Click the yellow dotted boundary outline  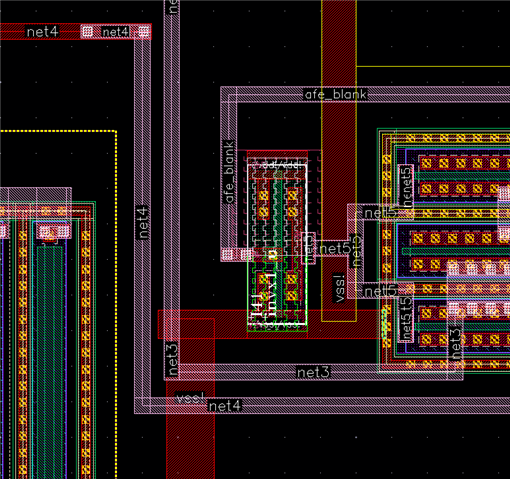(116, 300)
